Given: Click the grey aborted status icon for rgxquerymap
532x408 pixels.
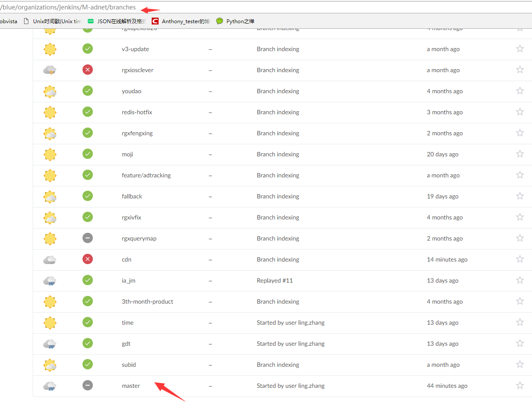Looking at the screenshot, I should [x=88, y=238].
